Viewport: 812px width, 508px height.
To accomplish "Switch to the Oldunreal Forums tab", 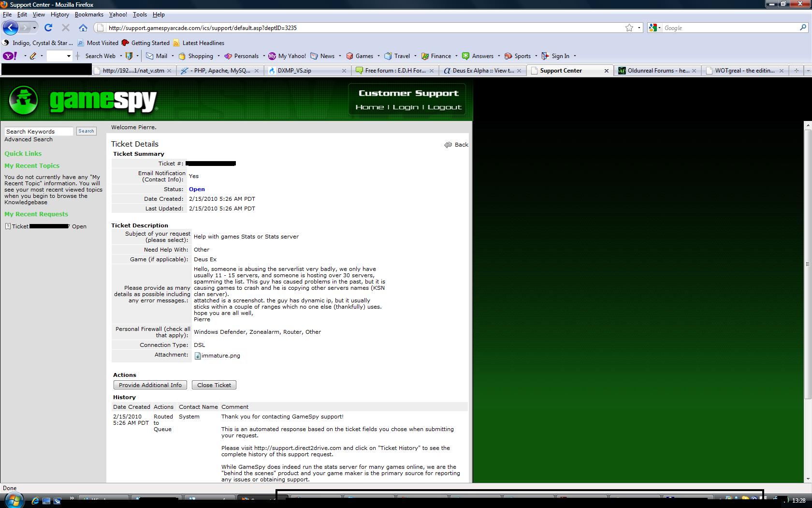I will pyautogui.click(x=657, y=71).
